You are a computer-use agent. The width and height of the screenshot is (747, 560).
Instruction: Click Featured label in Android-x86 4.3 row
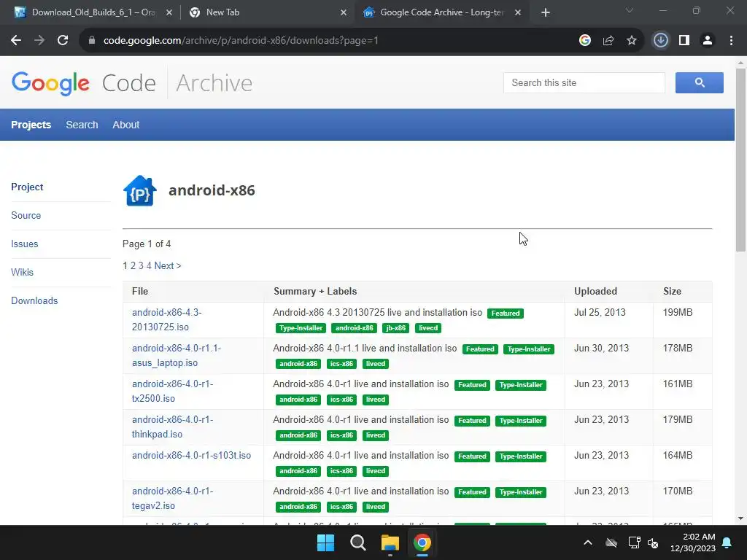(x=505, y=314)
